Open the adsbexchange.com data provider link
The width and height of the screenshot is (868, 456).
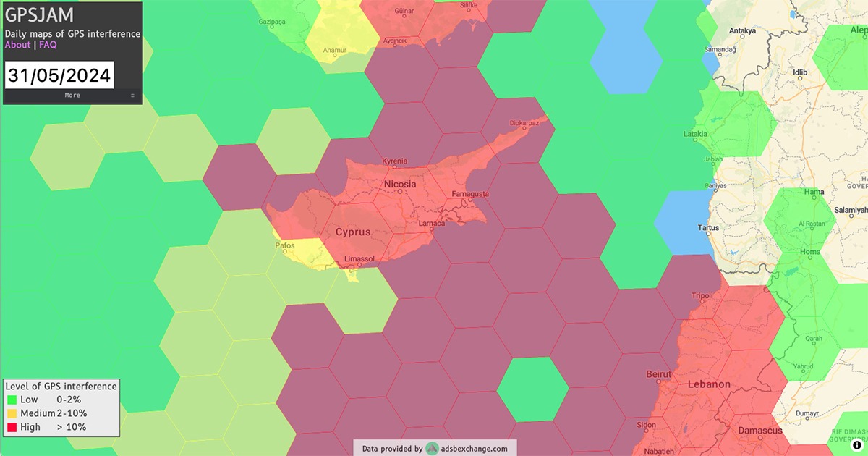(474, 449)
